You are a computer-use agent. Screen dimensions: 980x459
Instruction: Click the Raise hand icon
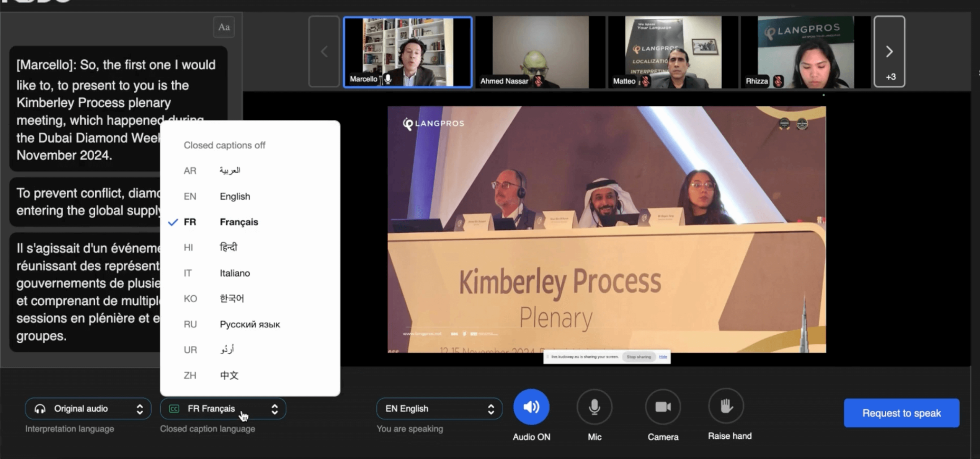[726, 406]
